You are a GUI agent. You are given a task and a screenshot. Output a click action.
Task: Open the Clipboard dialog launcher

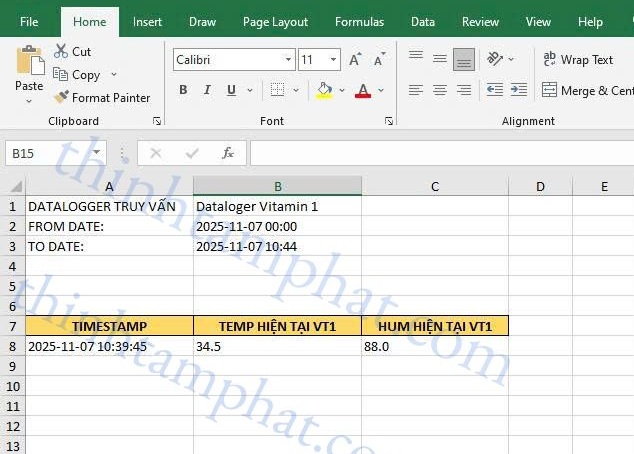[157, 121]
